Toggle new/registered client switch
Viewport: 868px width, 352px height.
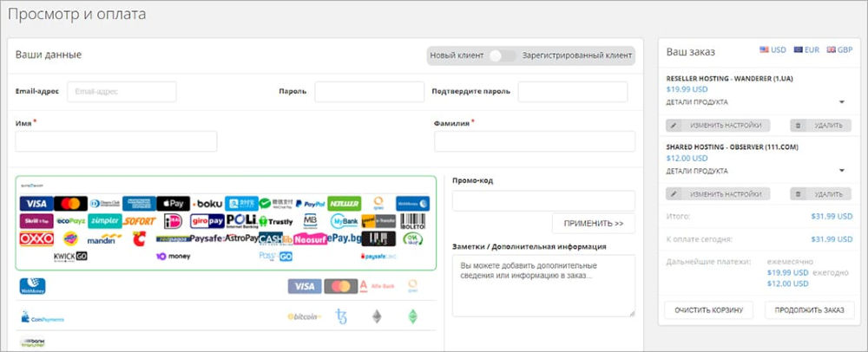click(503, 55)
